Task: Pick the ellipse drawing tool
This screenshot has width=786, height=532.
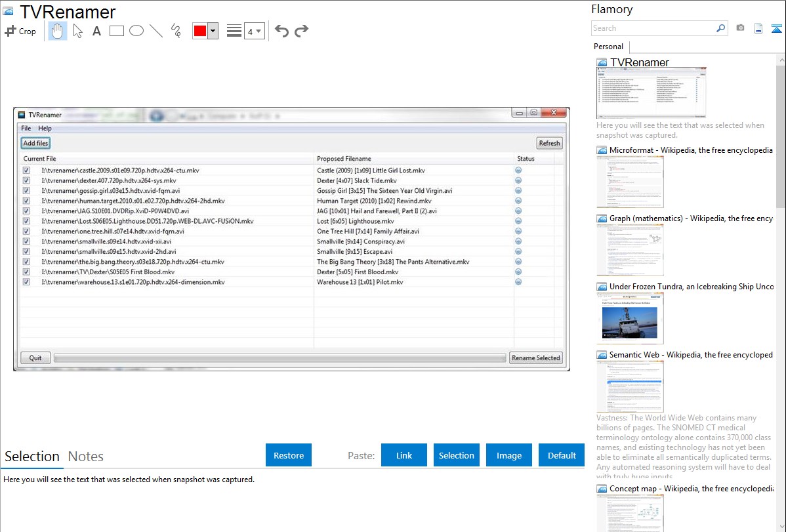Action: 136,31
